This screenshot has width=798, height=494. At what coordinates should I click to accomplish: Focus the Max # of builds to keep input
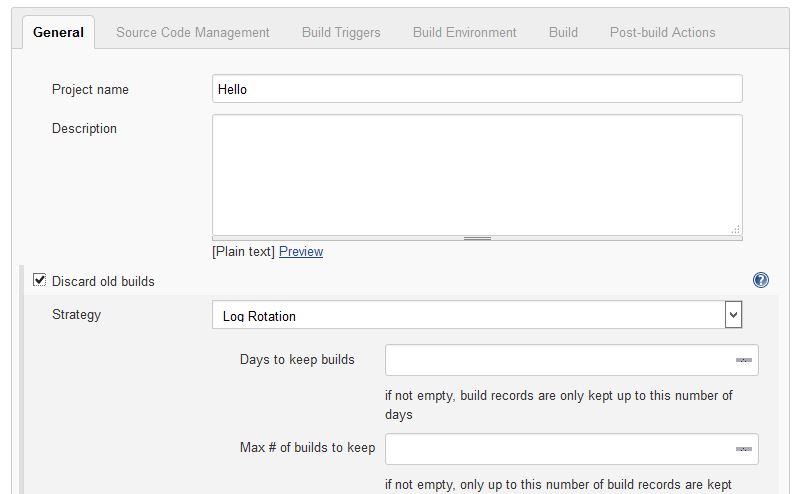pos(560,450)
